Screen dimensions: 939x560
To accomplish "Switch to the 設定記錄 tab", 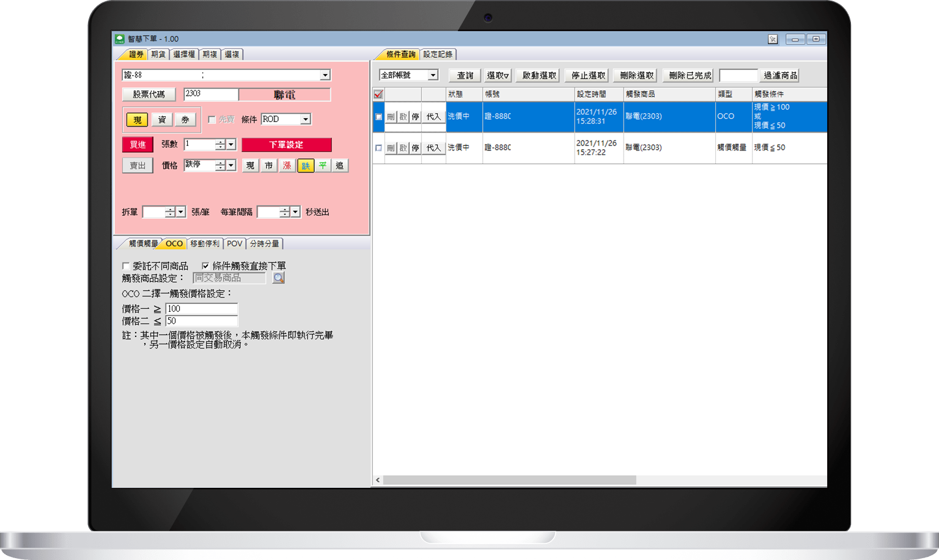I will coord(438,54).
